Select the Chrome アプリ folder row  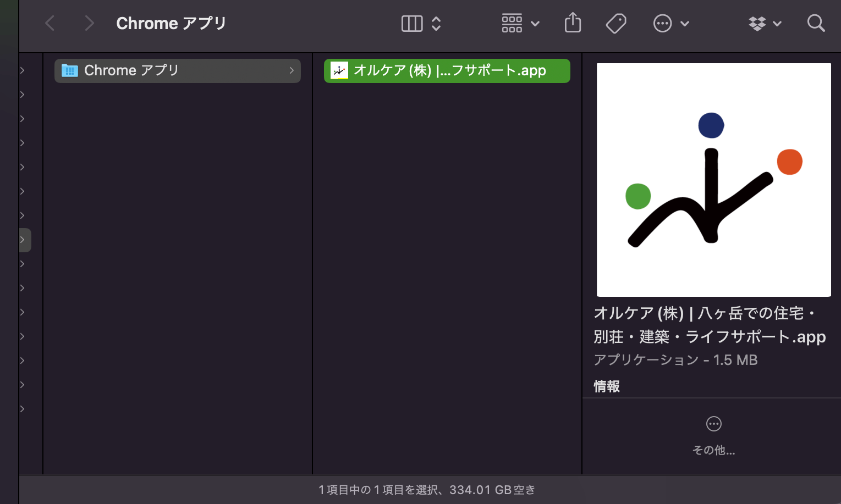click(178, 71)
